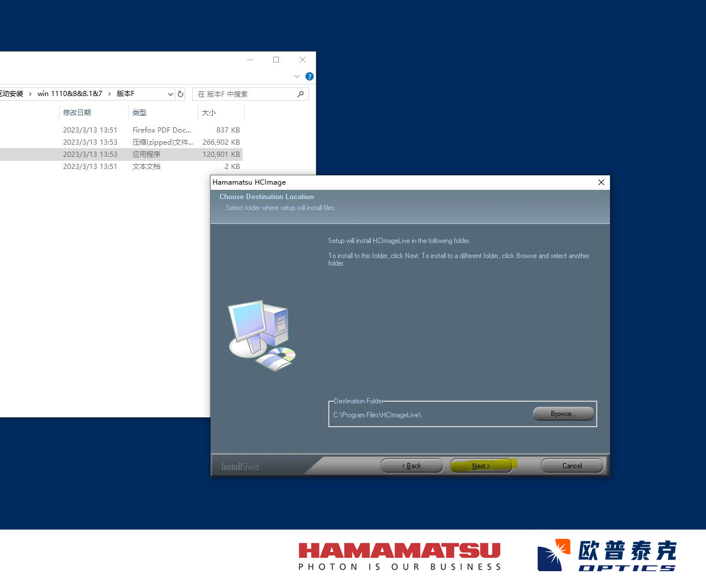The width and height of the screenshot is (706, 588).
Task: Open the address bar history dropdown
Action: [x=170, y=94]
